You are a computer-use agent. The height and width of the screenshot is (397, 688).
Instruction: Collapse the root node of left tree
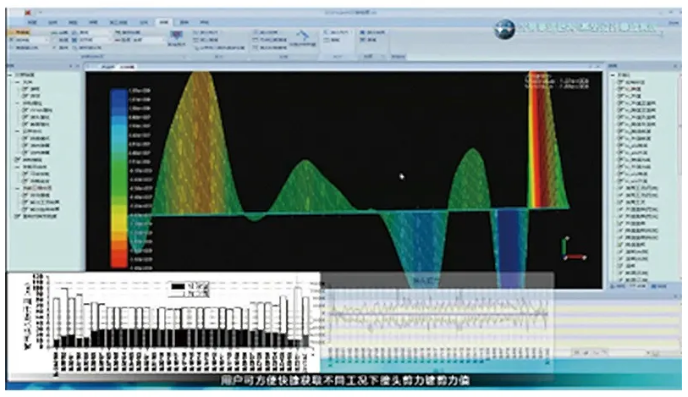(11, 75)
